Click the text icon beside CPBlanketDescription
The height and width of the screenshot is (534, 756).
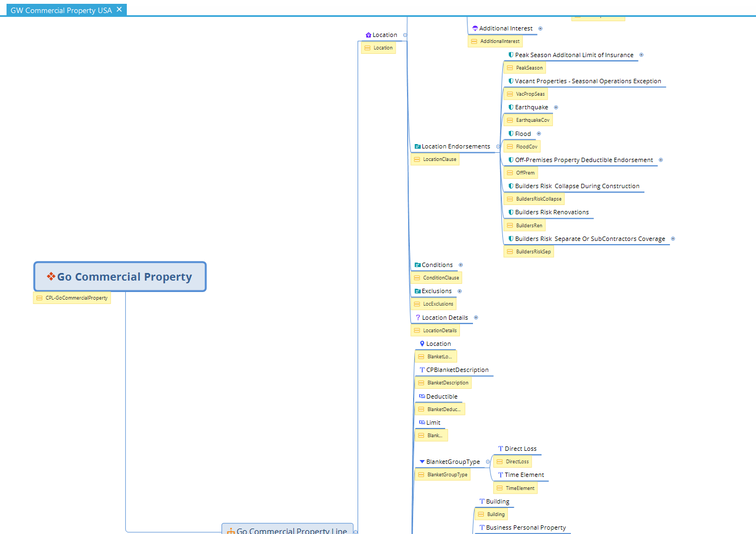click(x=422, y=370)
